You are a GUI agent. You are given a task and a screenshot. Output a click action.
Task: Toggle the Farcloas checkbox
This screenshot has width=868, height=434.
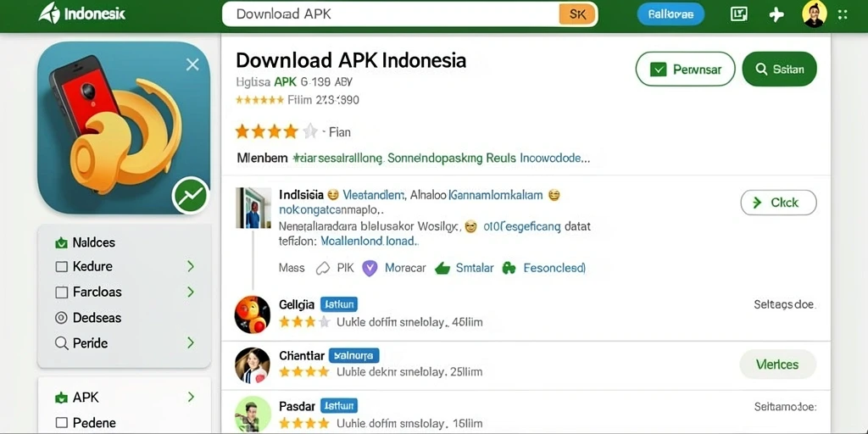coord(61,292)
